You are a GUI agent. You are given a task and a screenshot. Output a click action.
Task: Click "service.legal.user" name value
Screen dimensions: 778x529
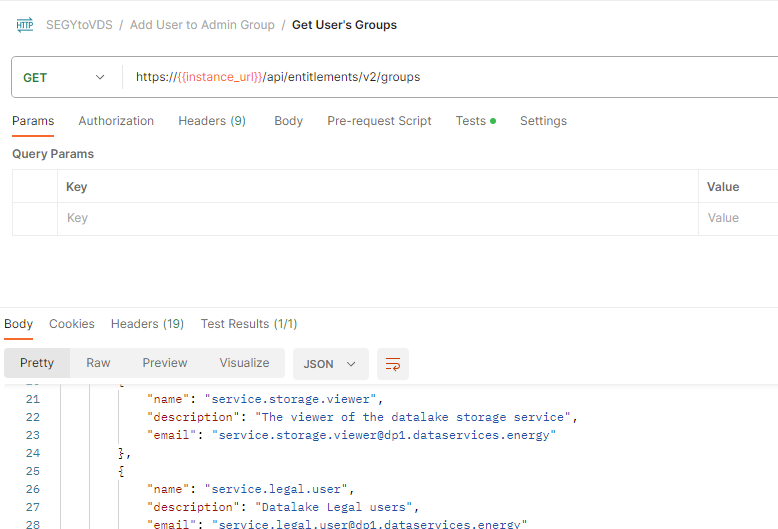pos(276,489)
